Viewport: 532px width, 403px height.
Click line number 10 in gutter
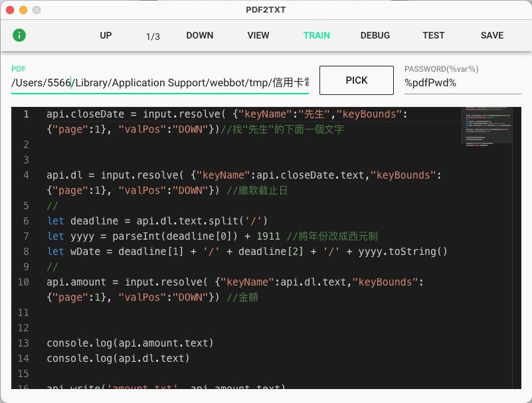point(24,282)
